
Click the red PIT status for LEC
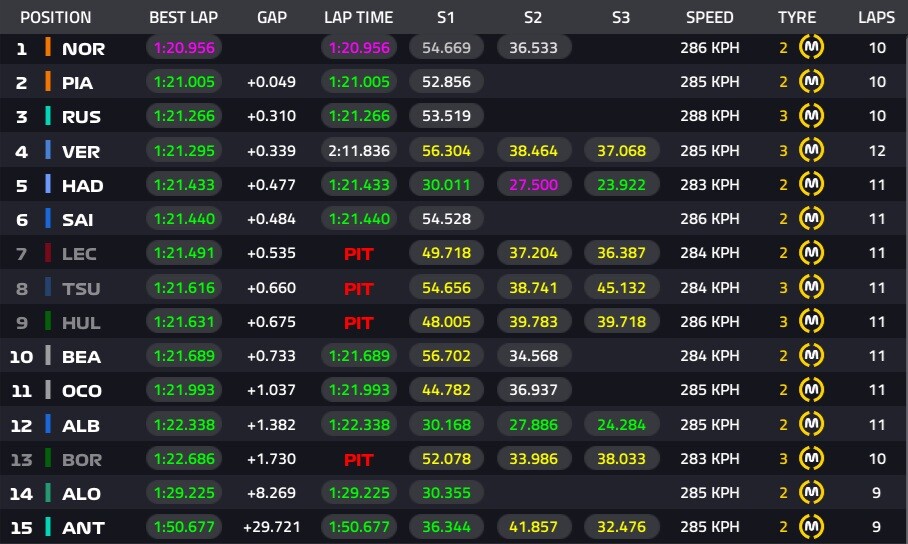[358, 253]
